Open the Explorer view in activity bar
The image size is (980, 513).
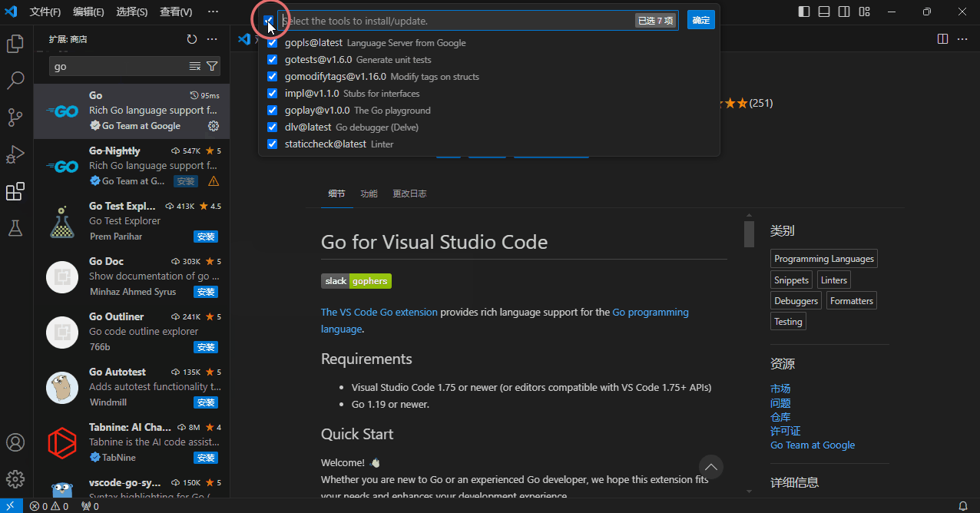tap(15, 44)
